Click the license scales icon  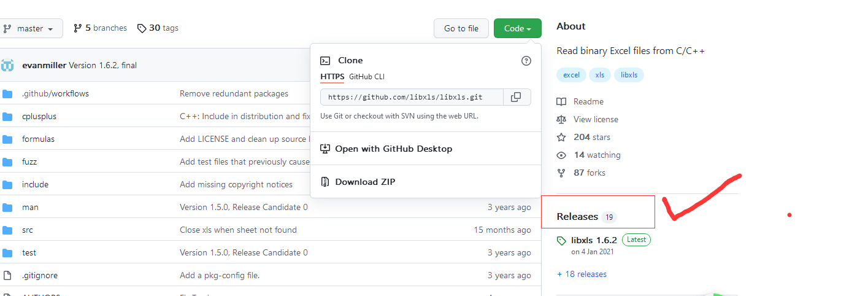click(x=561, y=120)
